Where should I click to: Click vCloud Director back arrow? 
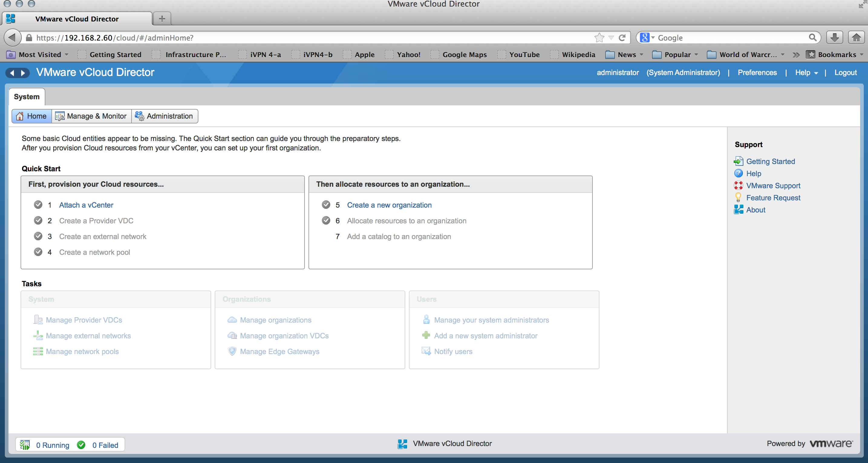pyautogui.click(x=12, y=73)
